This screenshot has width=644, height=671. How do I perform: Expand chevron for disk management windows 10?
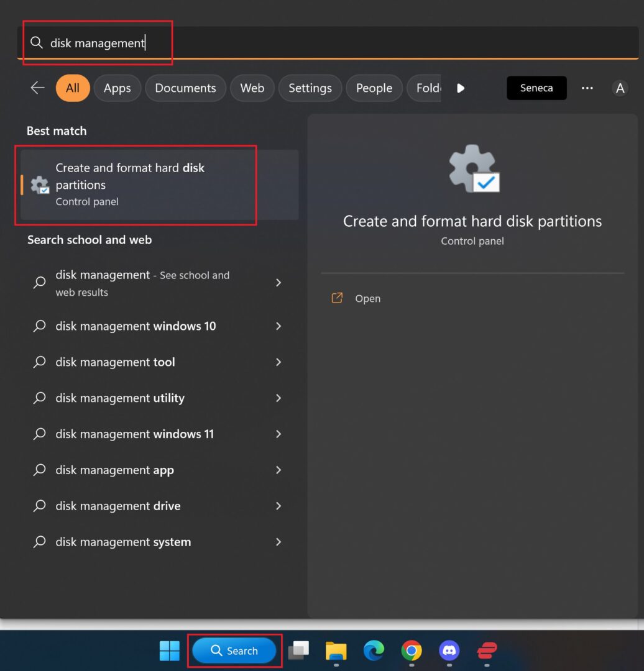(278, 326)
